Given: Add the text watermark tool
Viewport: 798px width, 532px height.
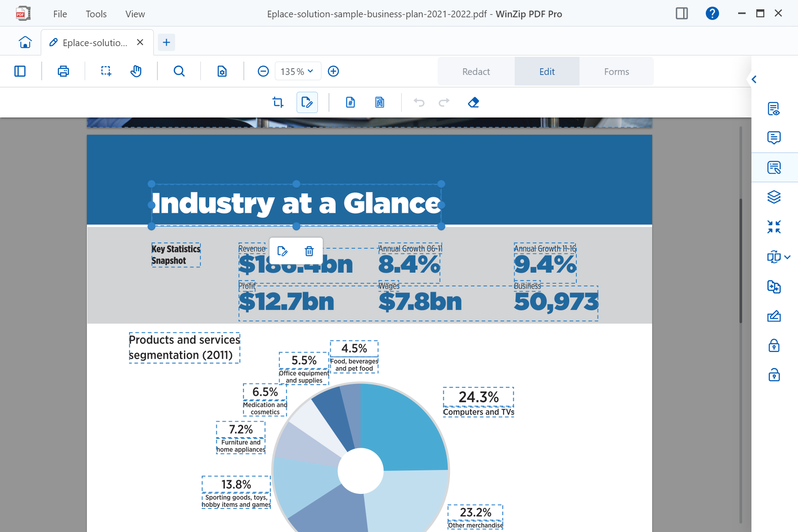Looking at the screenshot, I should (x=379, y=102).
